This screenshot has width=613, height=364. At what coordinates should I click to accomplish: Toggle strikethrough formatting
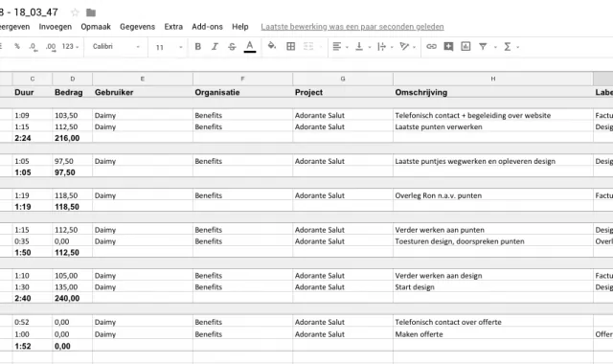tap(232, 47)
